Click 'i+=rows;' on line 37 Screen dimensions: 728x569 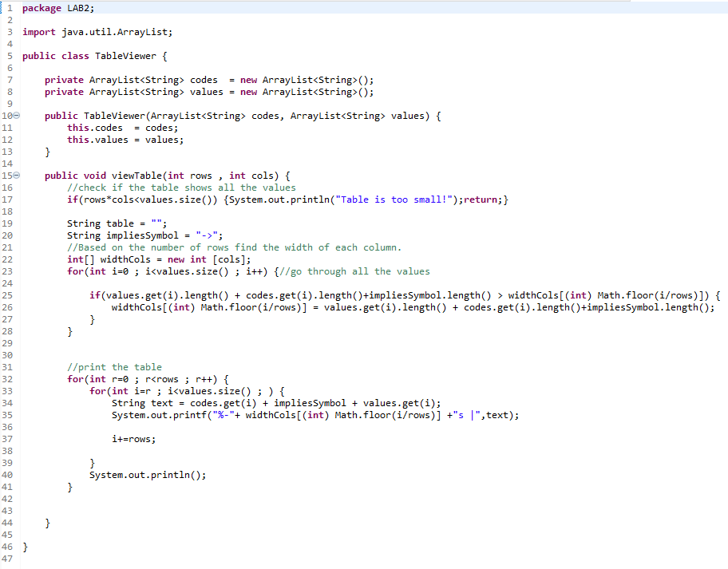(x=134, y=439)
